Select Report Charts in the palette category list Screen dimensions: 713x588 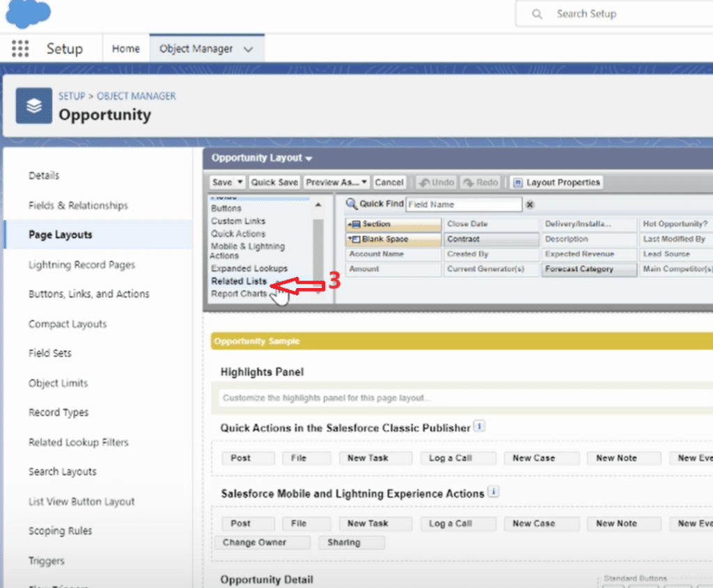239,294
